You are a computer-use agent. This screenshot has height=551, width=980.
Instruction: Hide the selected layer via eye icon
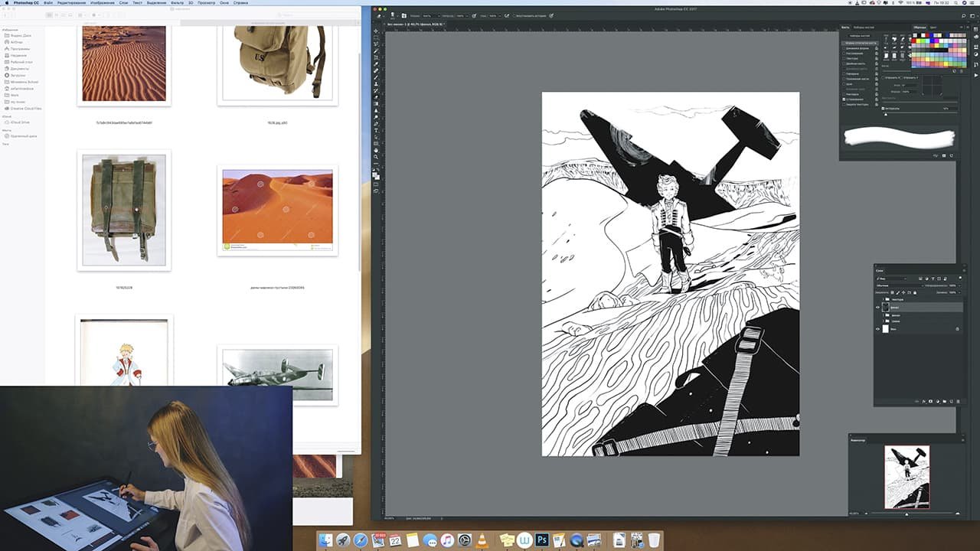(x=878, y=307)
